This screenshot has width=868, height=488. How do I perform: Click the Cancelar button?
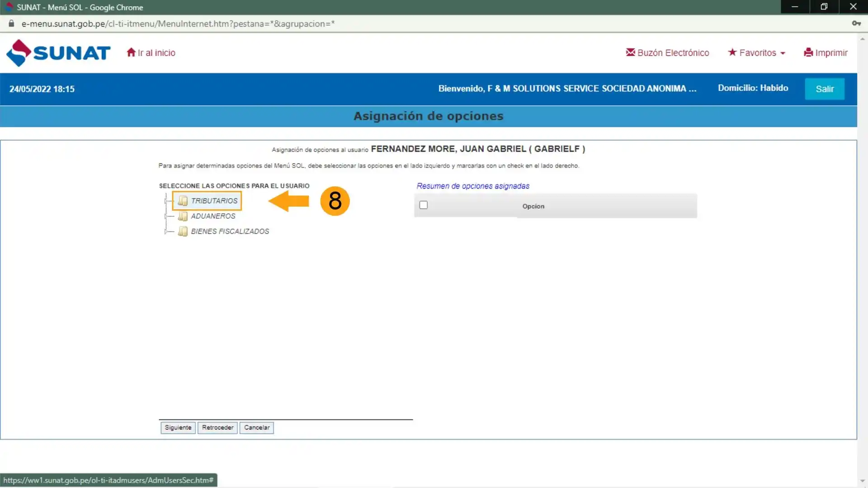click(257, 427)
